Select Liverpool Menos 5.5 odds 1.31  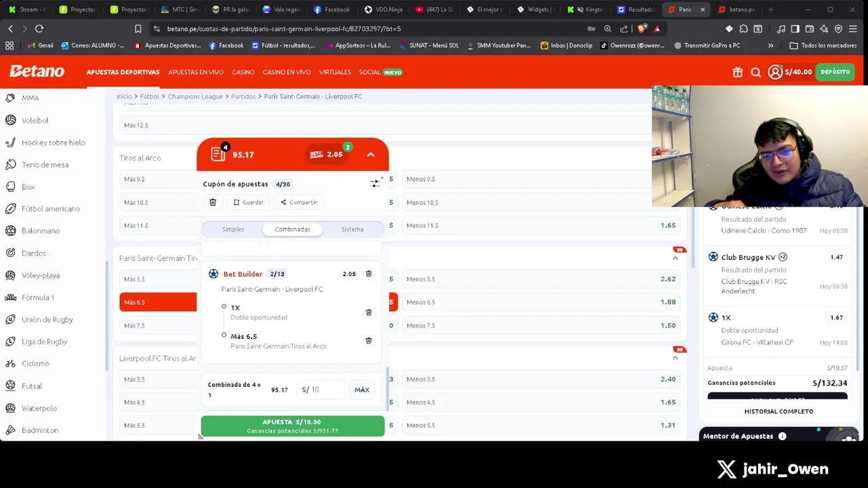(540, 426)
